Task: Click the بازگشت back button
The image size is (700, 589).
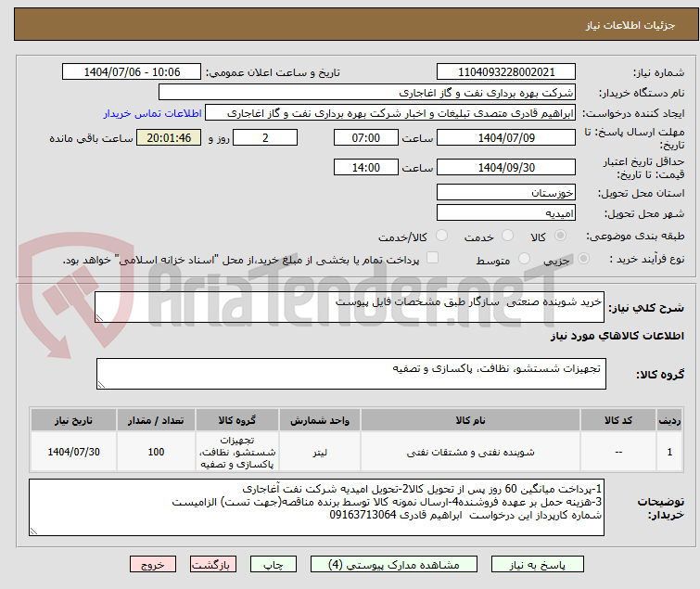Action: click(x=213, y=565)
